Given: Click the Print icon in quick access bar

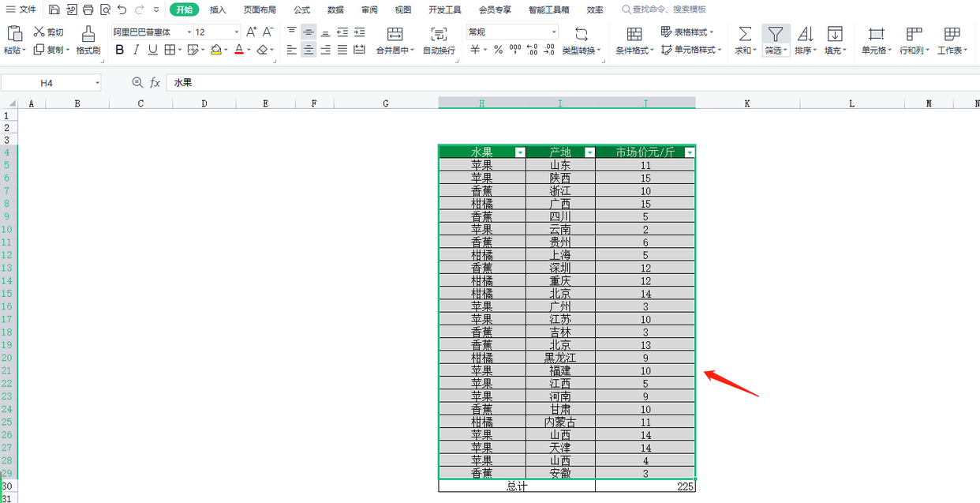Looking at the screenshot, I should (88, 9).
